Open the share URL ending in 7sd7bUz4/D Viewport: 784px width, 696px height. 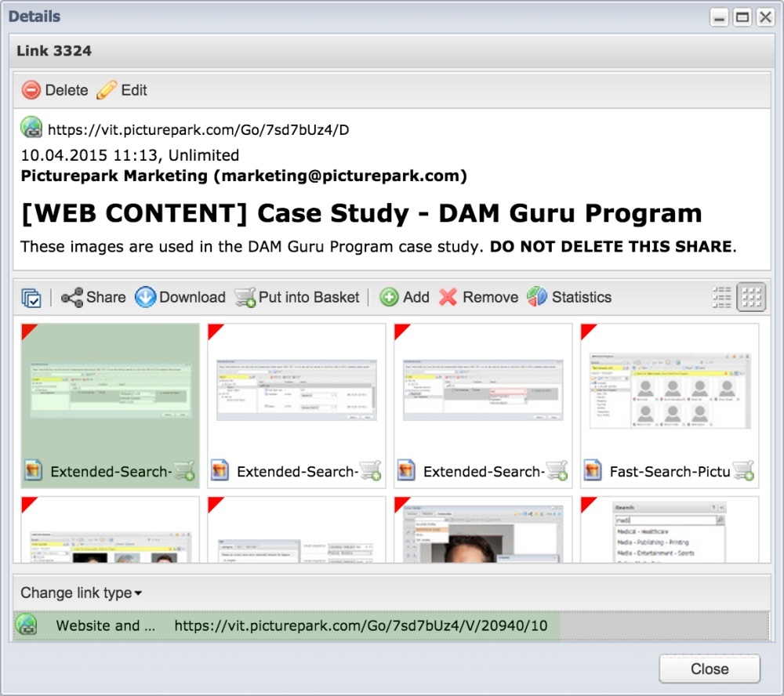click(x=198, y=130)
